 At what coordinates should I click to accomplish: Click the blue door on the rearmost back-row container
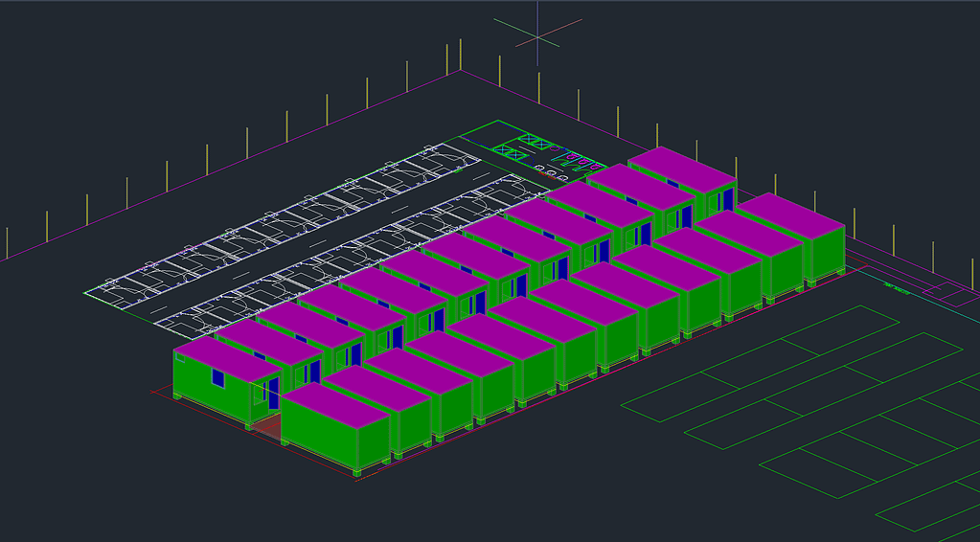point(728,200)
